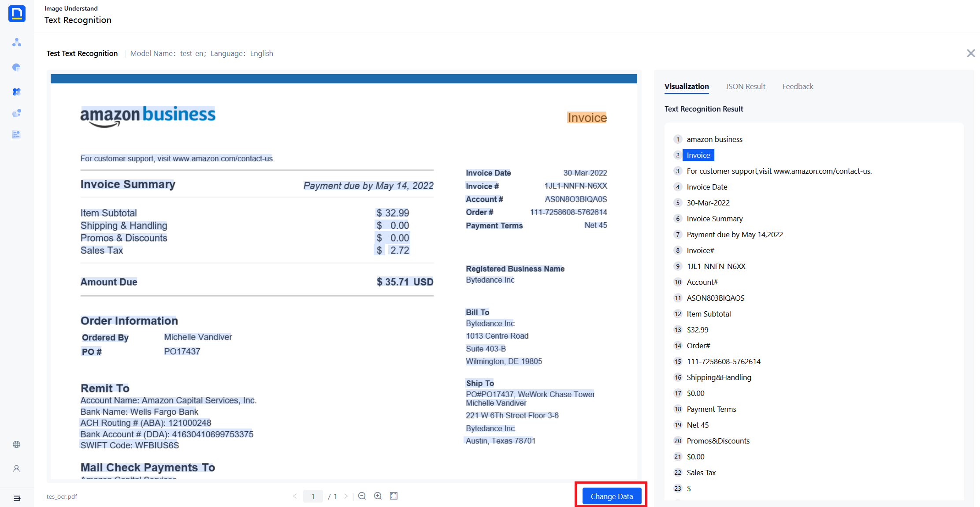The width and height of the screenshot is (980, 507).
Task: Select result row 'Payment Terms'
Action: 711,409
